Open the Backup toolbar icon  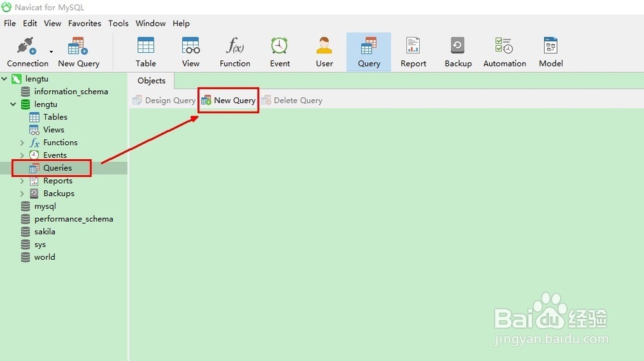(458, 52)
